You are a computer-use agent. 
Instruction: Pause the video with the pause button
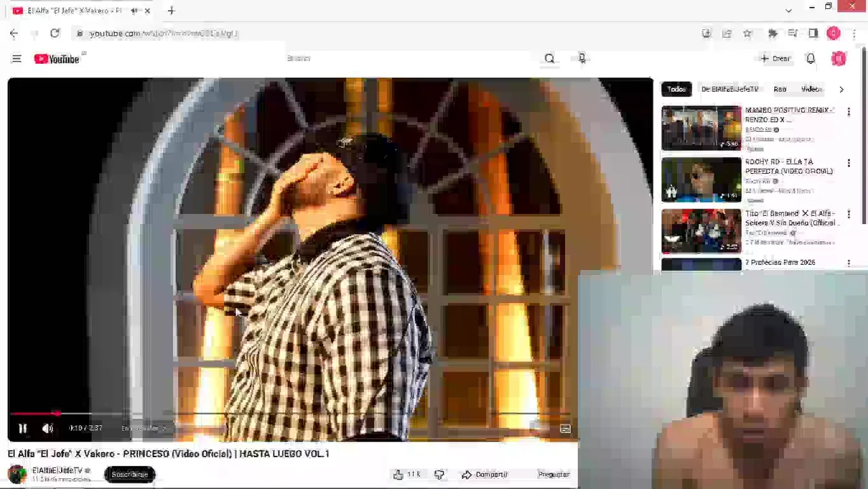click(x=22, y=429)
